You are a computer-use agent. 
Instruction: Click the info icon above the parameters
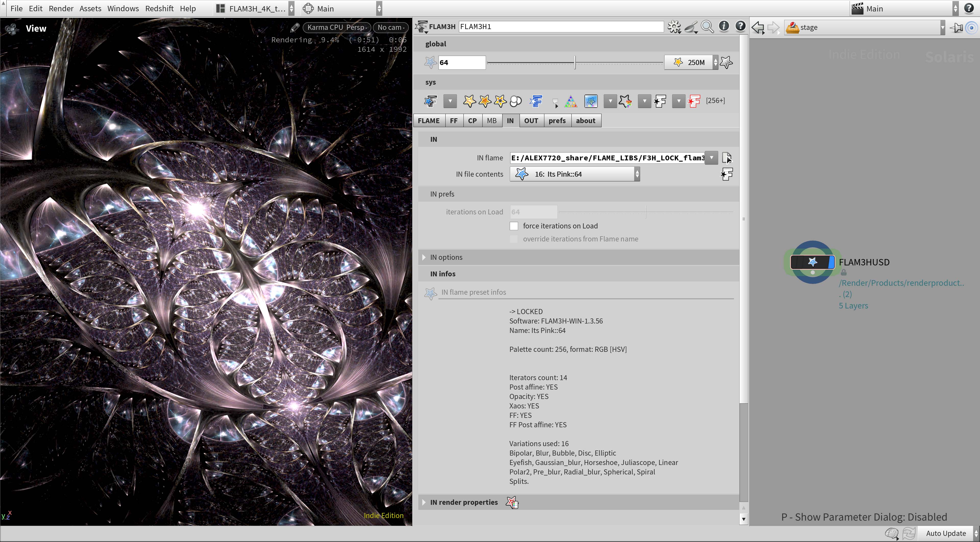pyautogui.click(x=724, y=27)
